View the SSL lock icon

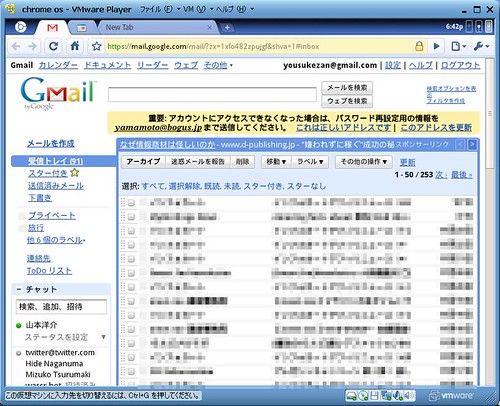point(419,46)
